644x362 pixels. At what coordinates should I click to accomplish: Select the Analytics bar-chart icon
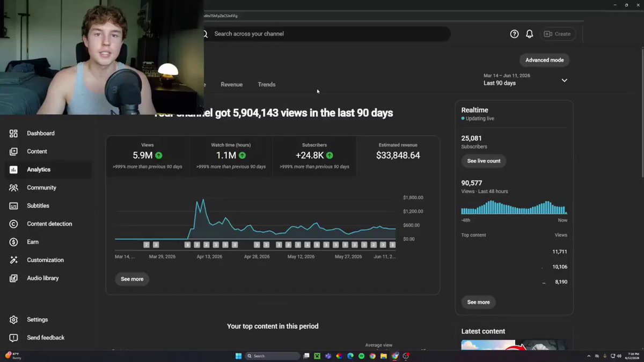tap(14, 169)
